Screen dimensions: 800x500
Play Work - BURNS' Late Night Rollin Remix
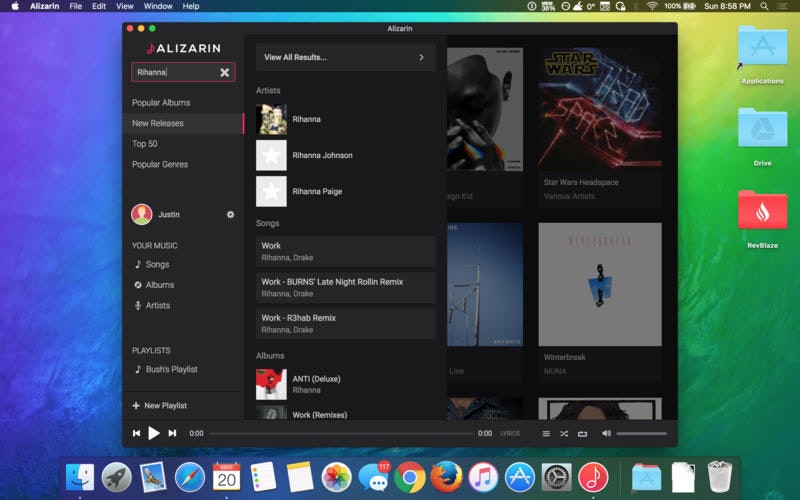coord(345,287)
